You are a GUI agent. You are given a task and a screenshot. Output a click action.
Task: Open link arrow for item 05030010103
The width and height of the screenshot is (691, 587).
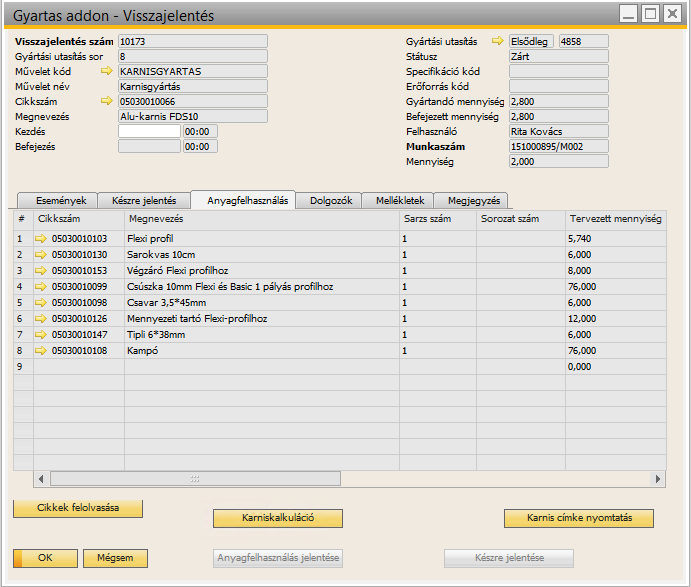[x=41, y=238]
